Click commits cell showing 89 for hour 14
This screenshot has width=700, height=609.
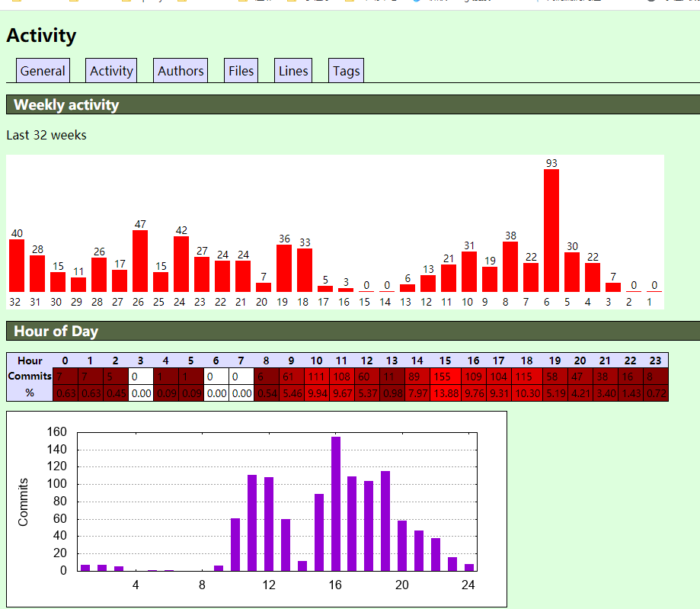(x=417, y=377)
